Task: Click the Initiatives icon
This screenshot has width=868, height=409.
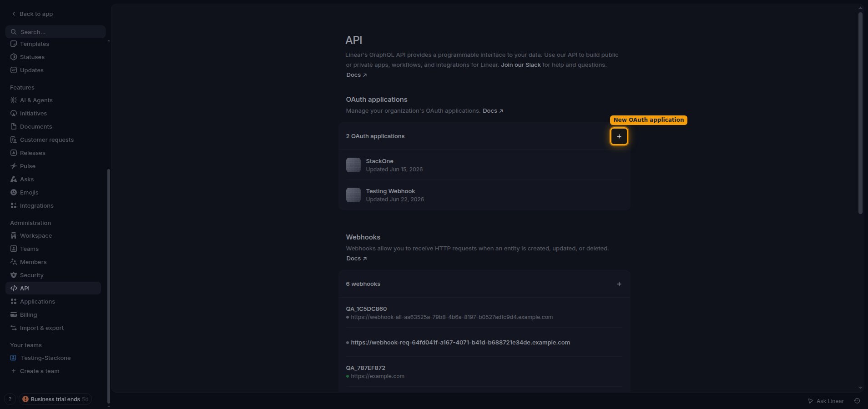Action: [x=14, y=114]
